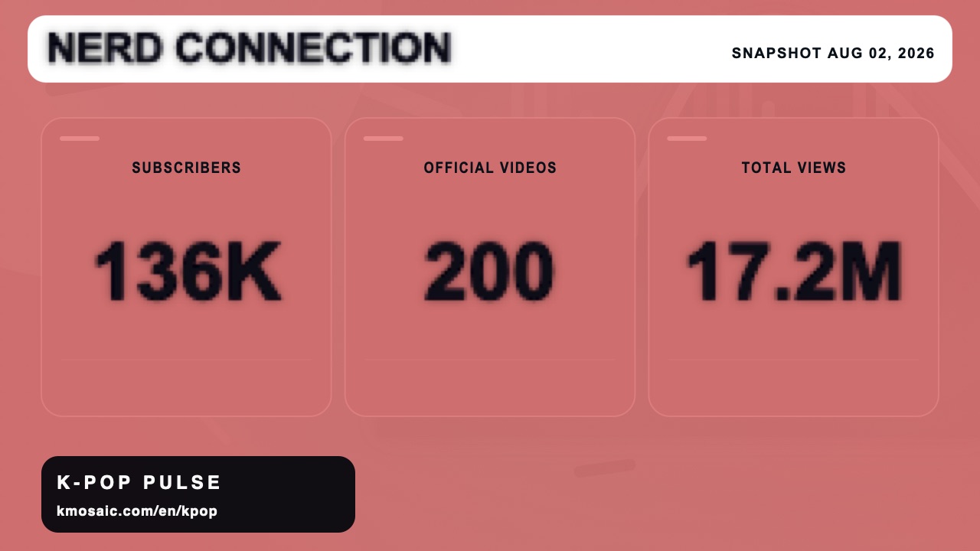The width and height of the screenshot is (980, 551).
Task: Click the 17.2M total views number
Action: pyautogui.click(x=793, y=271)
